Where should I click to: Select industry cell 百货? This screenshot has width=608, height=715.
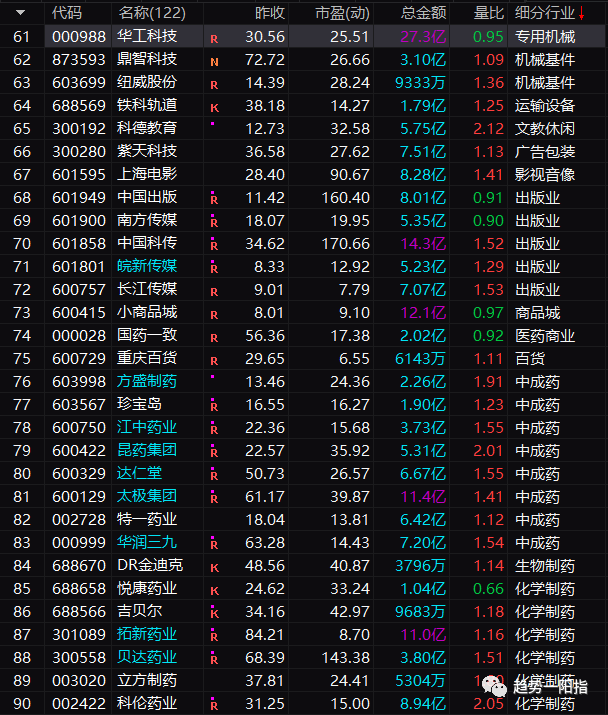[530, 358]
